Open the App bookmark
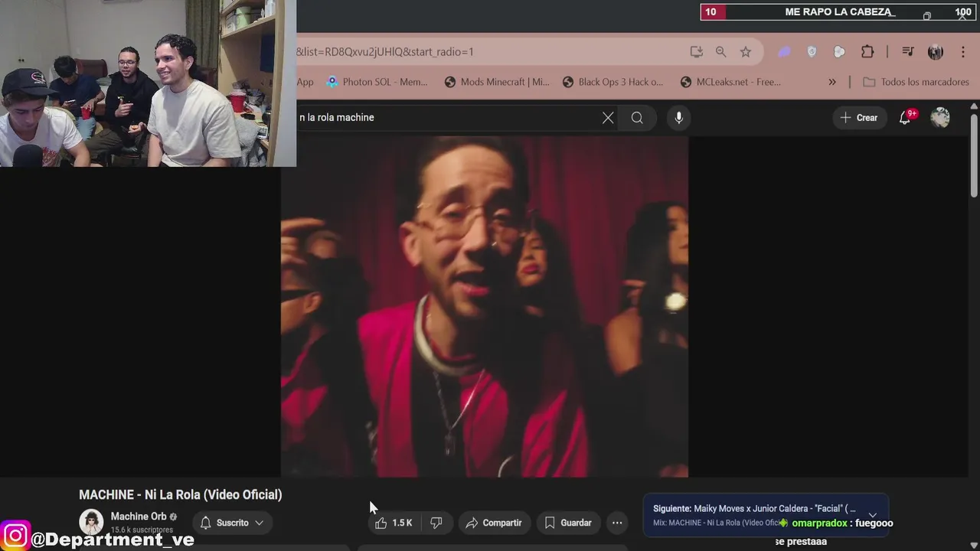Viewport: 980px width, 551px height. click(305, 82)
